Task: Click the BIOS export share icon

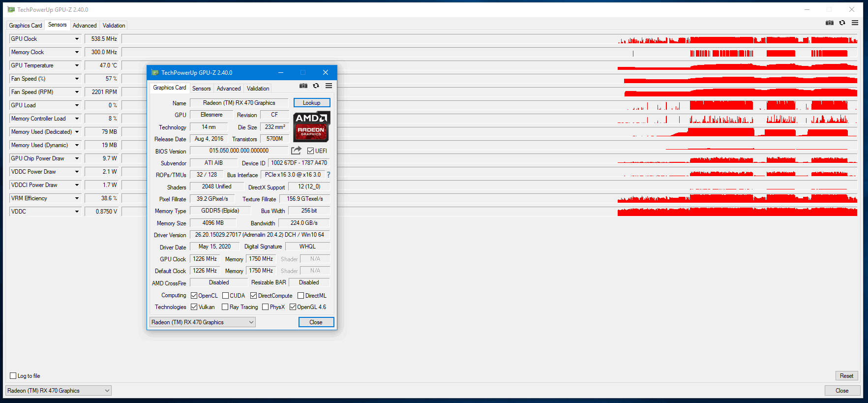Action: point(297,151)
